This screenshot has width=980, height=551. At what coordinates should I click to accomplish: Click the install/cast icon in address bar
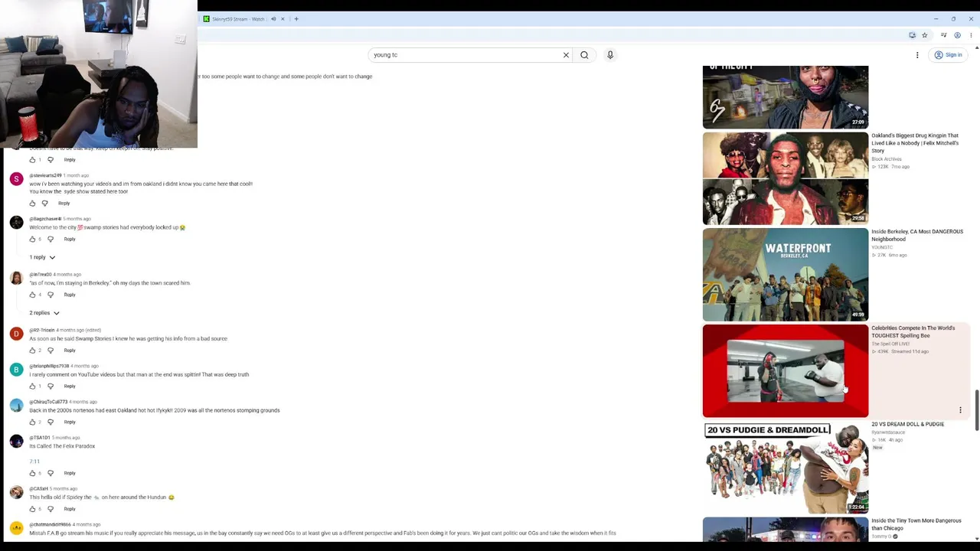click(912, 35)
